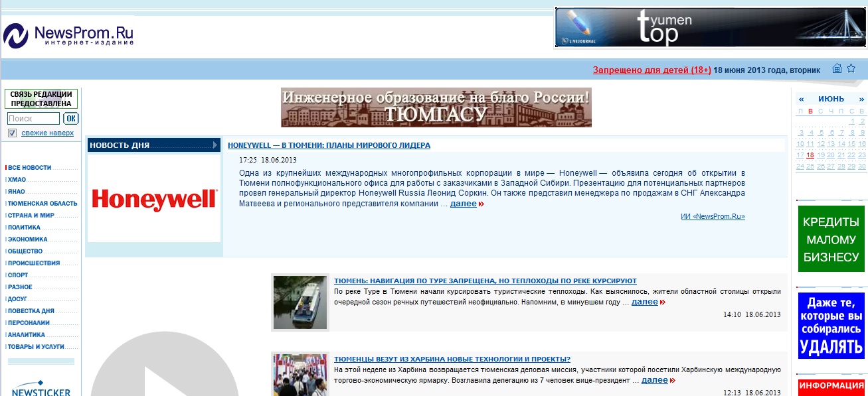
Task: Click the Кредиты малому бизнесу banner
Action: (x=831, y=239)
